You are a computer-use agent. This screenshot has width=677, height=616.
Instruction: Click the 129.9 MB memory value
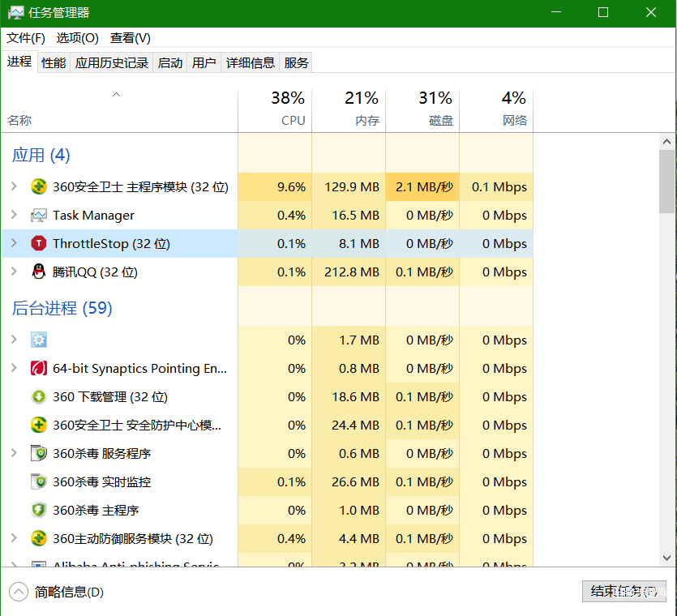click(x=352, y=187)
